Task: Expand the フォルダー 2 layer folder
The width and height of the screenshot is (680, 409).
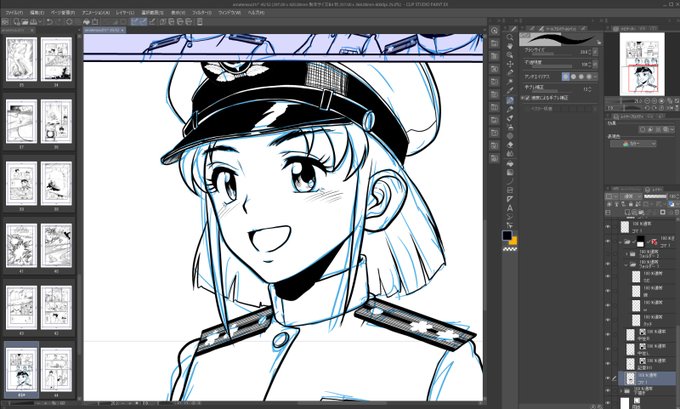Action: [626, 254]
